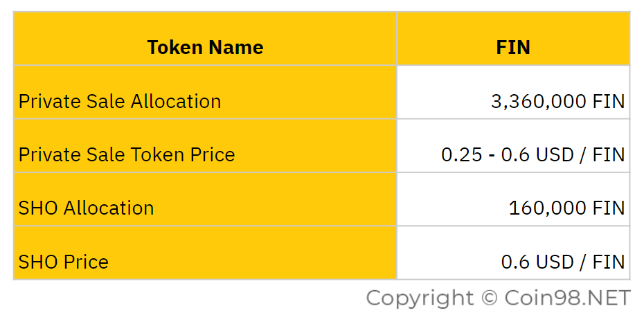The width and height of the screenshot is (644, 324).
Task: Click the Token Name header cell
Action: (205, 39)
